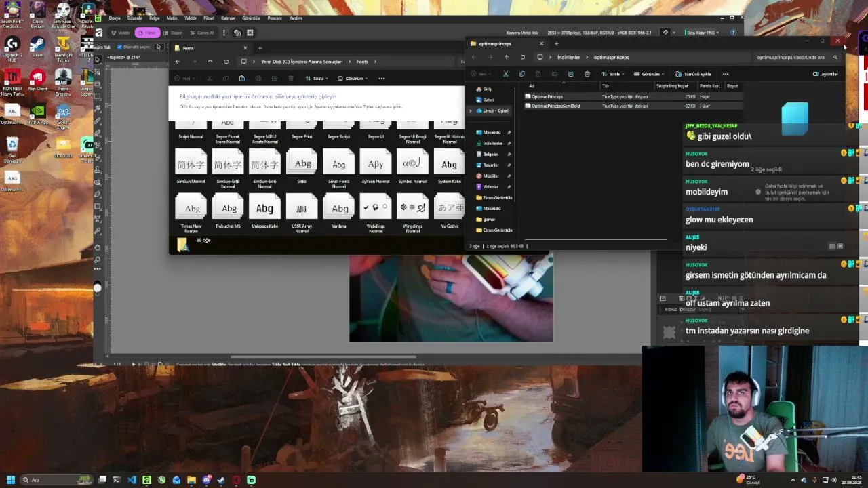868x488 pixels.
Task: Open the Yardım menu
Action: tap(296, 18)
